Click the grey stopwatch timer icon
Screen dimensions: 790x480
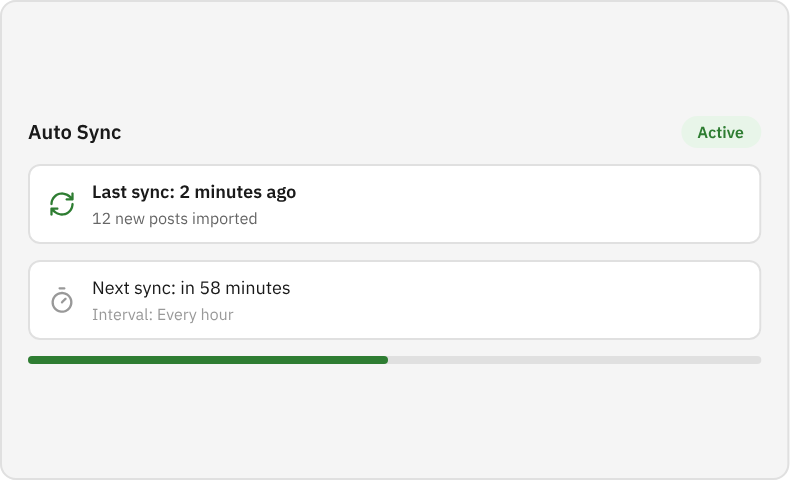62,300
